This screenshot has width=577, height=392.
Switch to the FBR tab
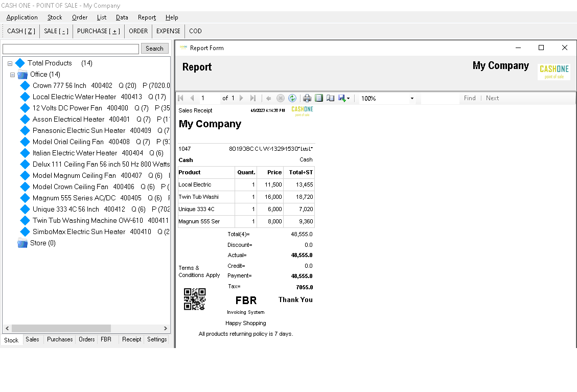pyautogui.click(x=106, y=339)
